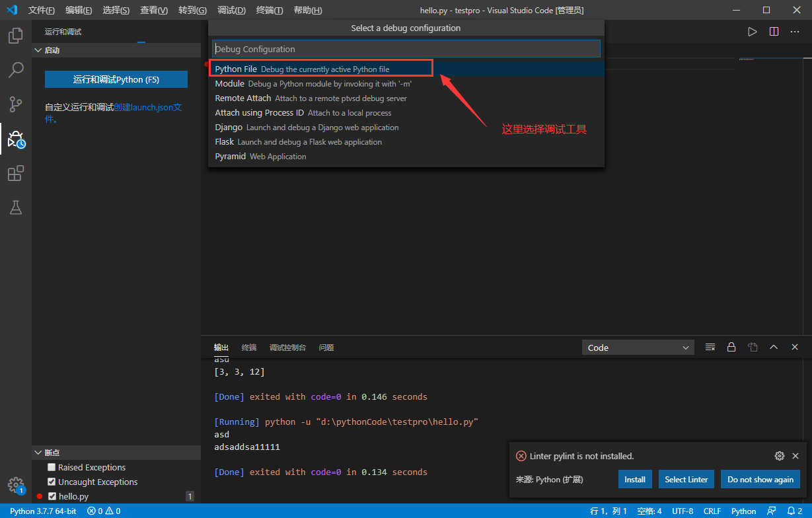Focus the Debug Configuration input field

click(406, 49)
